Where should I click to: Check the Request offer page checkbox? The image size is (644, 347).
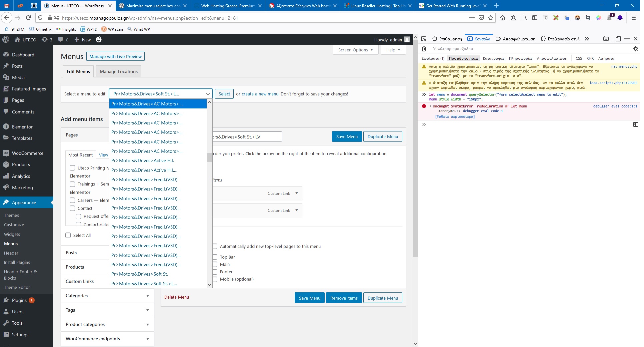click(78, 217)
